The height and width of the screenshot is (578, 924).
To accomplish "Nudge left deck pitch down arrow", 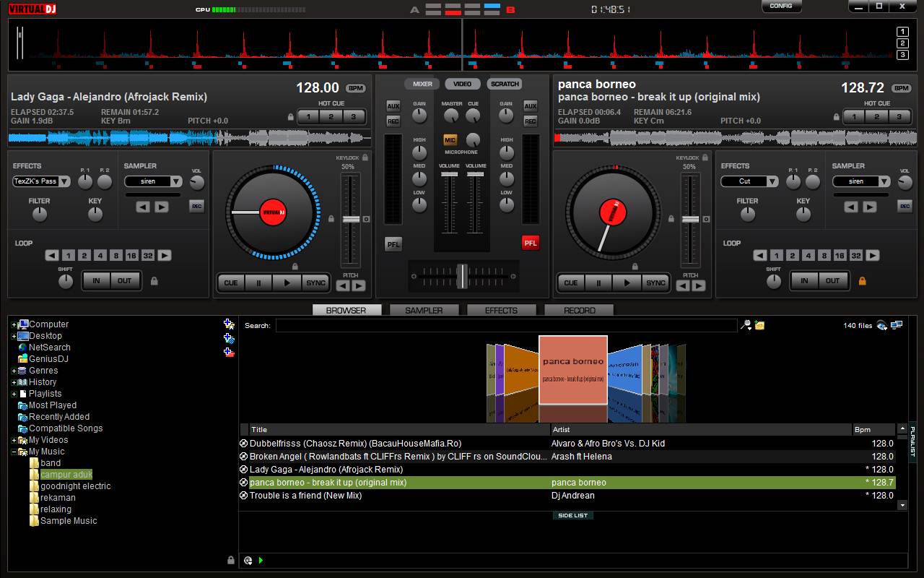I will click(x=343, y=285).
